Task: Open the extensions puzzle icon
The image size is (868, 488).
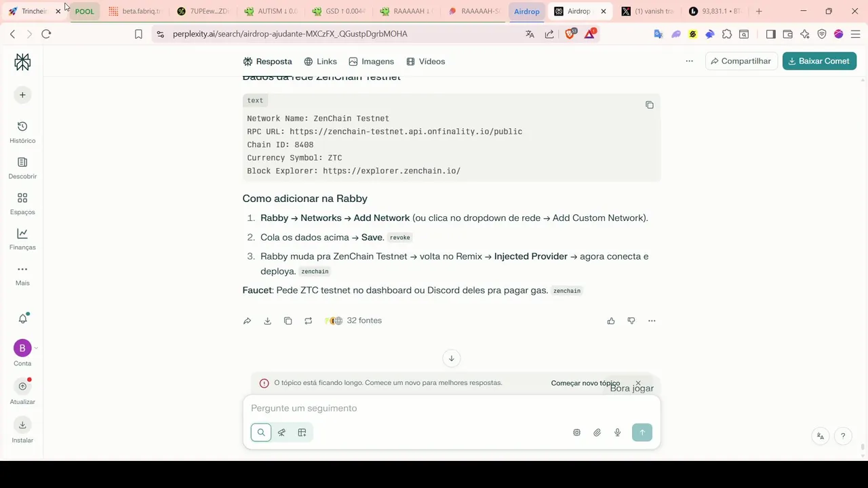Action: (727, 34)
